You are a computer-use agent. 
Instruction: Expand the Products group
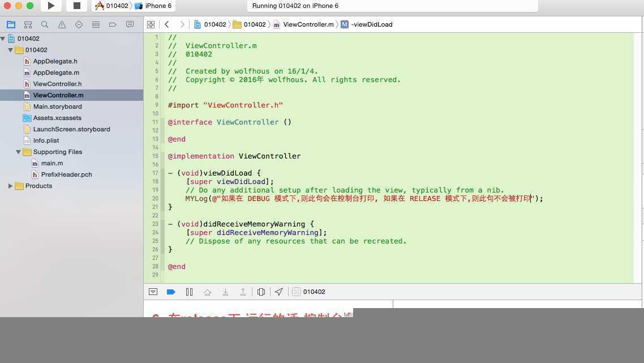click(x=11, y=186)
